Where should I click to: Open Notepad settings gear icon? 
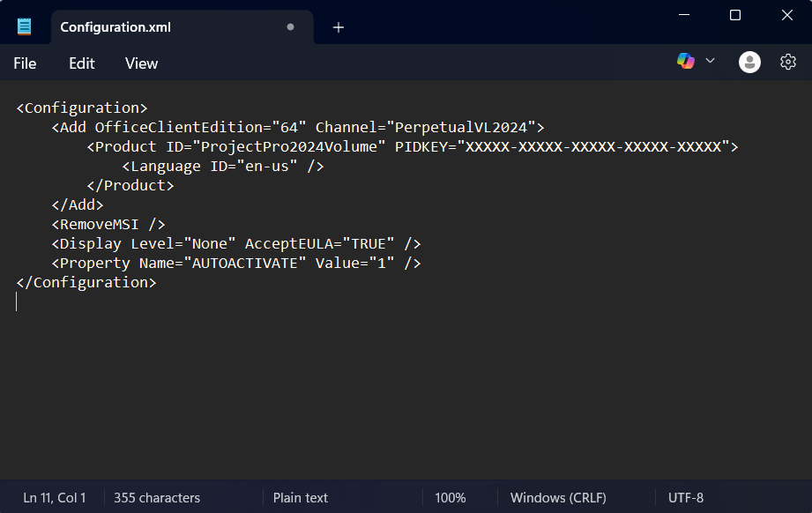point(788,62)
